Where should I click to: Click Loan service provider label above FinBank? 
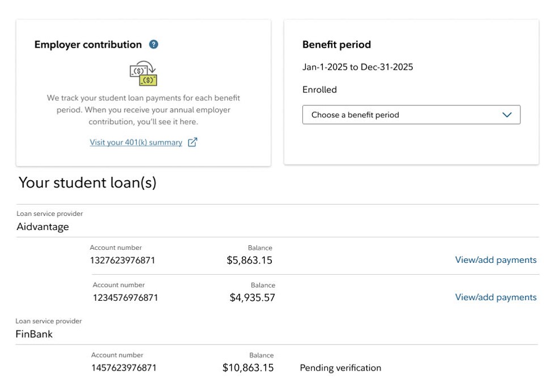49,321
